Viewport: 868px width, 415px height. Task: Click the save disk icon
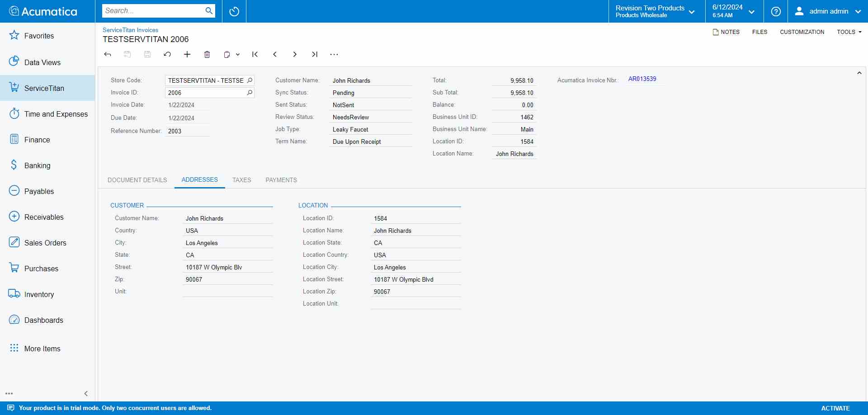[x=147, y=54]
